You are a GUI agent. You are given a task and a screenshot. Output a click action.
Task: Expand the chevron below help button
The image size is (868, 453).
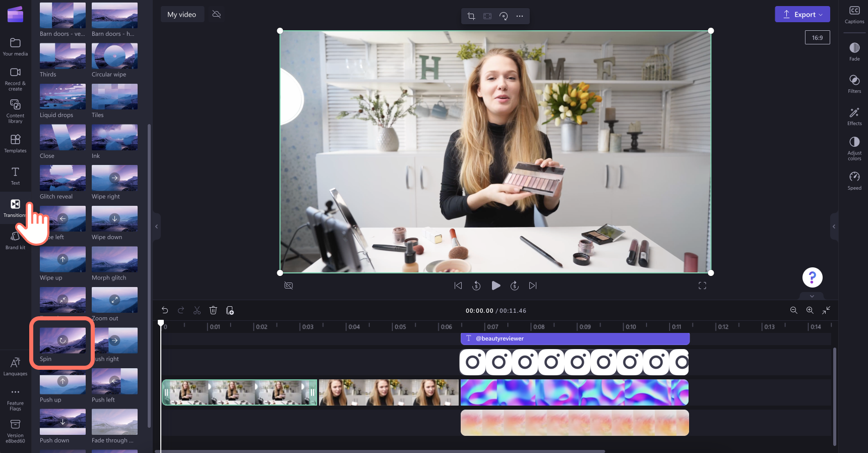pyautogui.click(x=812, y=296)
